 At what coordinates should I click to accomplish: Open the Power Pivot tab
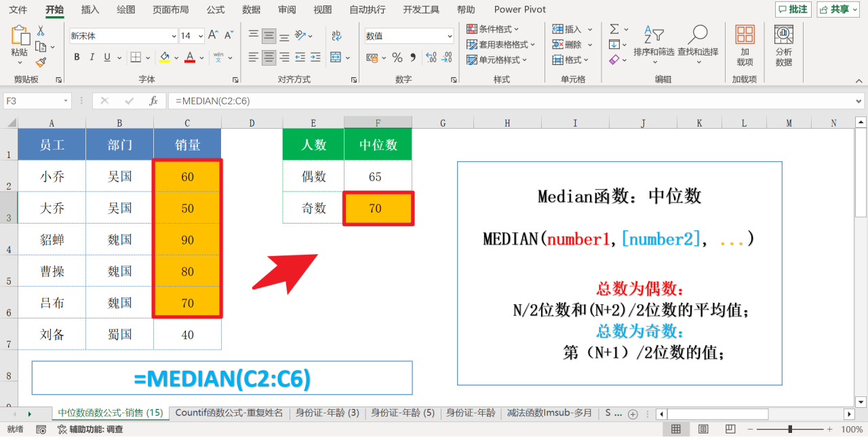(x=521, y=9)
